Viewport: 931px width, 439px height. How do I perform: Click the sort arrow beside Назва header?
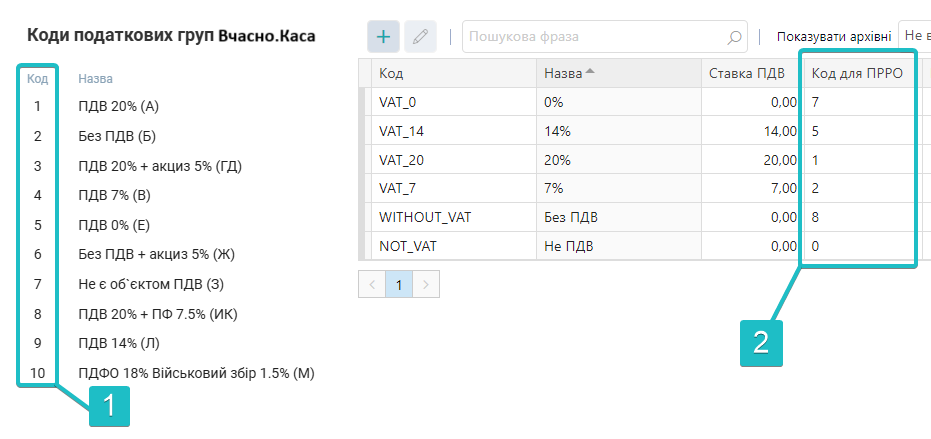coord(590,72)
